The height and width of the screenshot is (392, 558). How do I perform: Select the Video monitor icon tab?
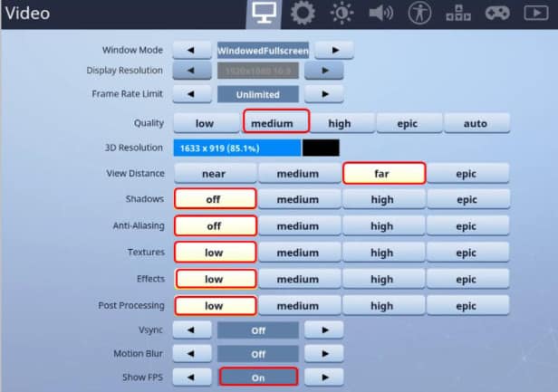pyautogui.click(x=264, y=14)
